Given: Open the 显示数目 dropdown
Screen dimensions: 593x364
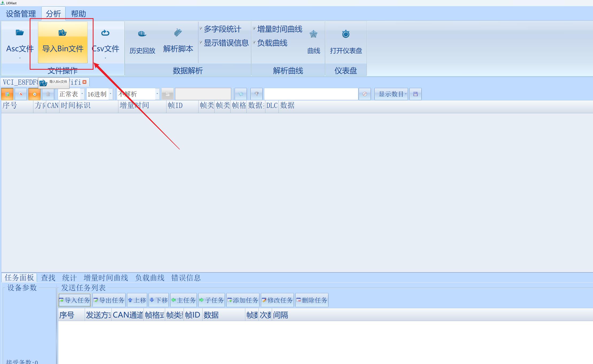Looking at the screenshot, I should pos(391,94).
